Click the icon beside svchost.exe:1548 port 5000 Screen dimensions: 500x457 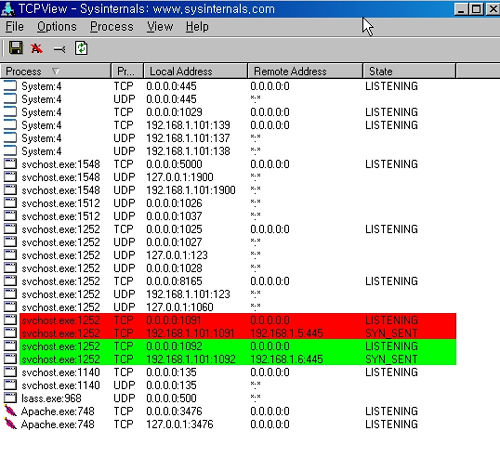[10, 164]
